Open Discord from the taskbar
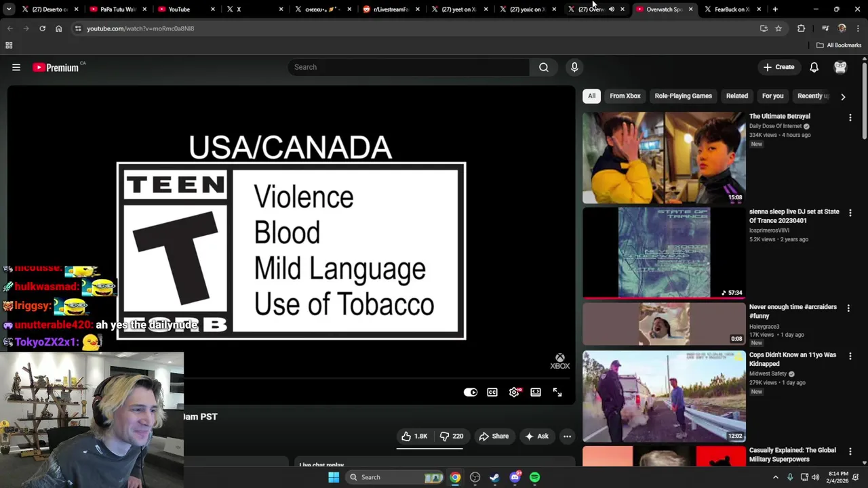This screenshot has width=868, height=488. point(515,477)
